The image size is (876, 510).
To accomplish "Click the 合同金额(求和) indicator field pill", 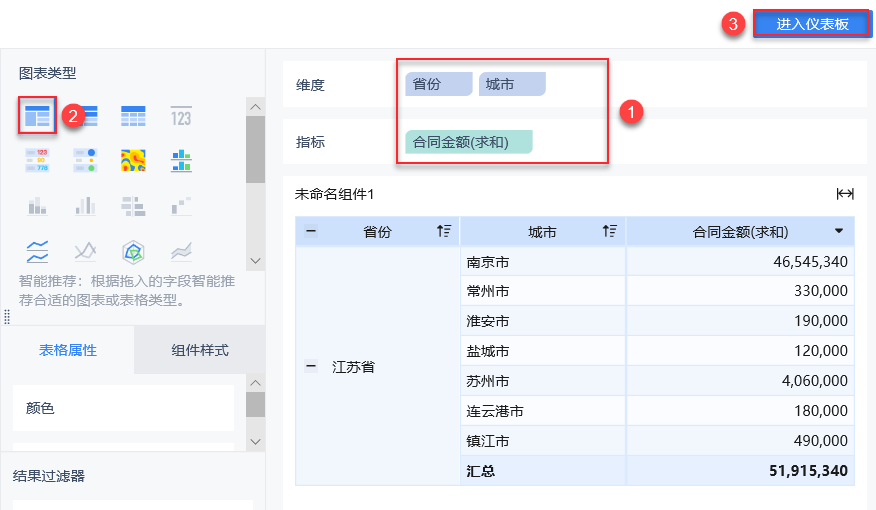I will (469, 142).
